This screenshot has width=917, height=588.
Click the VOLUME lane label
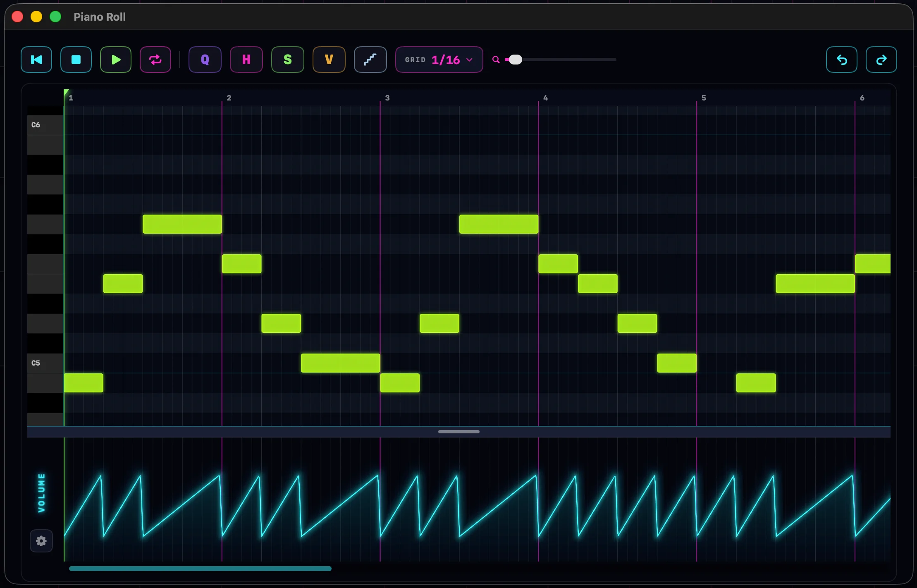(x=41, y=493)
